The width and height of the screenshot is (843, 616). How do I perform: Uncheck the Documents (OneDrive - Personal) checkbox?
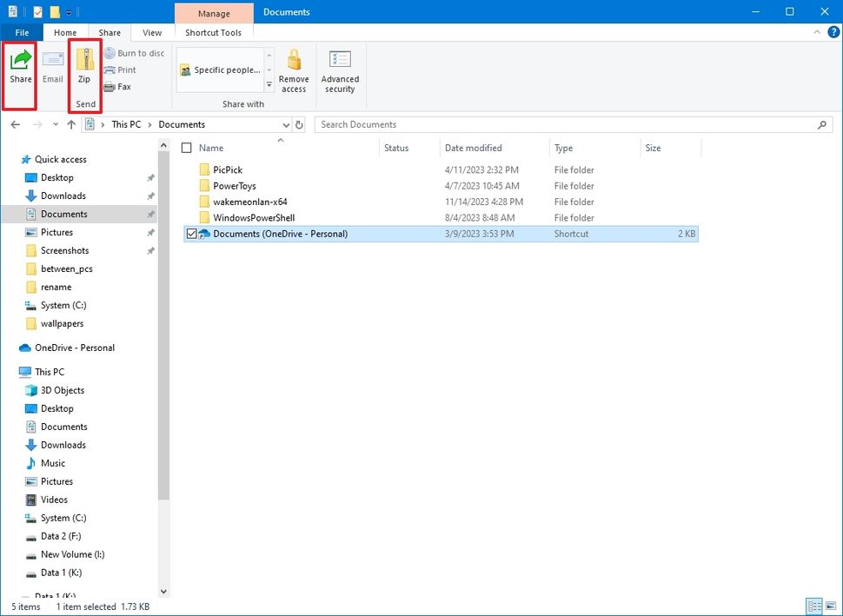point(192,233)
